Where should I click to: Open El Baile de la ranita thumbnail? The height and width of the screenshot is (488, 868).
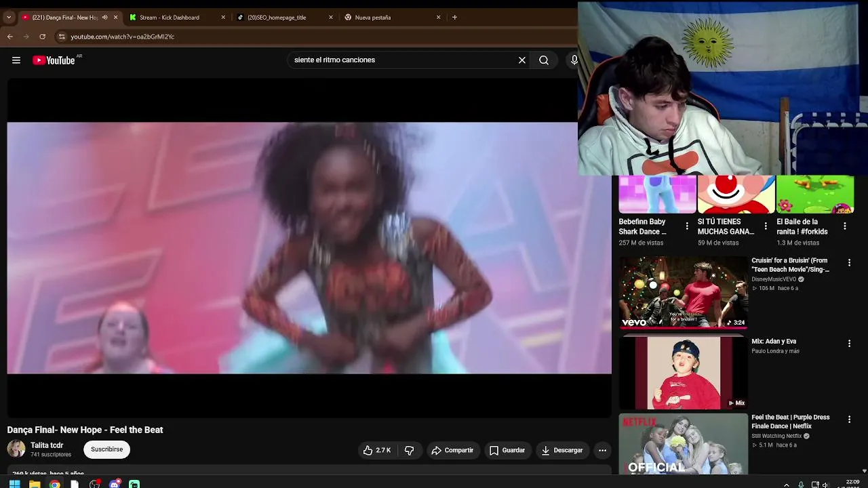815,194
